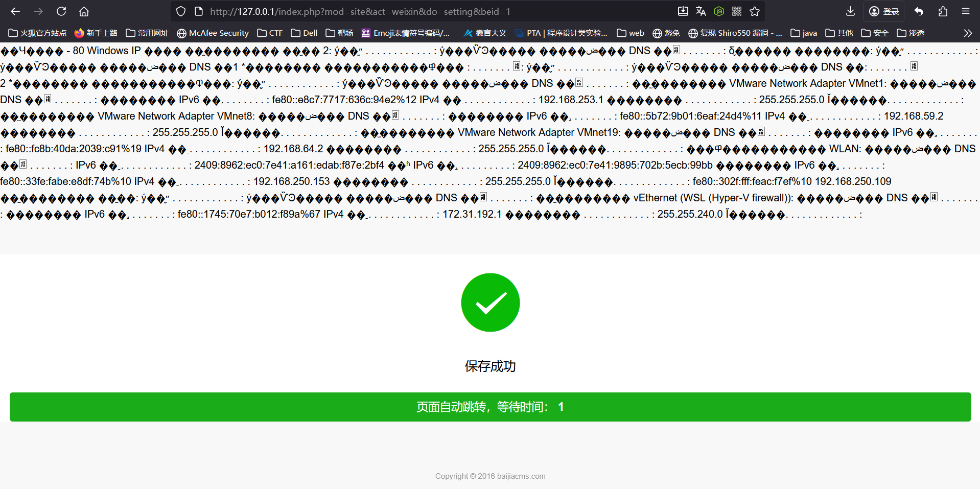980x489 pixels.
Task: Show more bookmarks with overflow chevron
Action: point(967,33)
